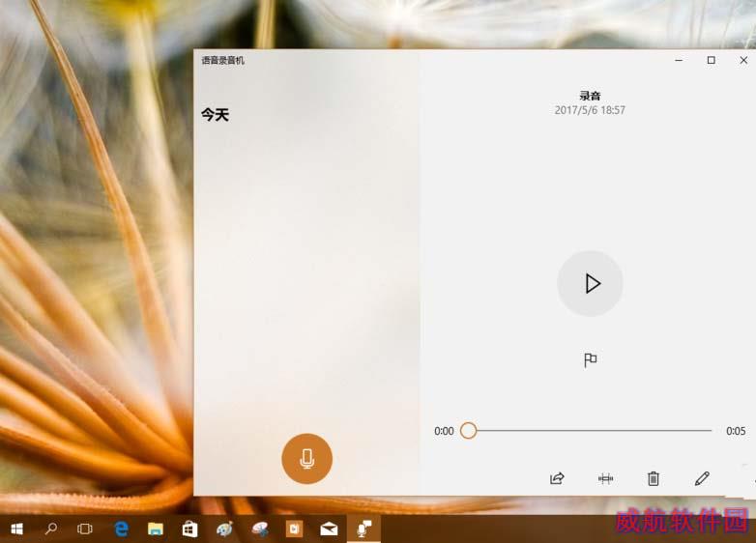
Task: Launch Microsoft Edge from the taskbar
Action: click(x=121, y=529)
